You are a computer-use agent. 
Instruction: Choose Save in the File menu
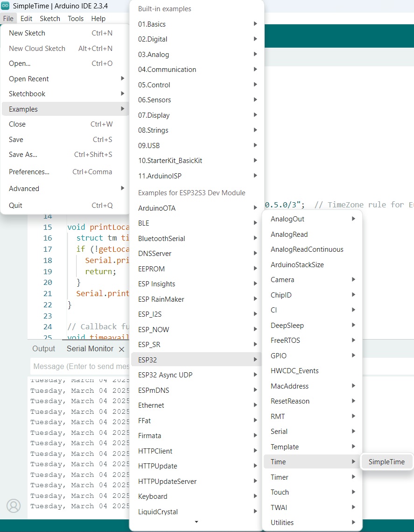click(65, 140)
